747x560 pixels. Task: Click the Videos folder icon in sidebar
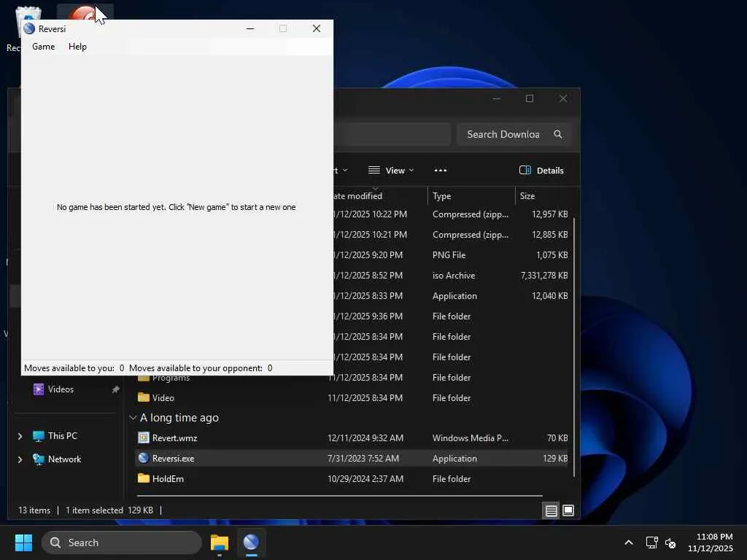(x=39, y=389)
